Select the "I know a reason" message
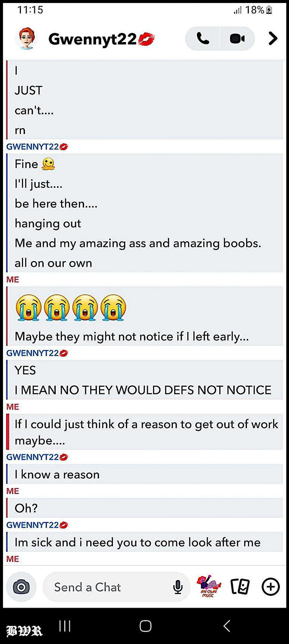 pyautogui.click(x=144, y=474)
